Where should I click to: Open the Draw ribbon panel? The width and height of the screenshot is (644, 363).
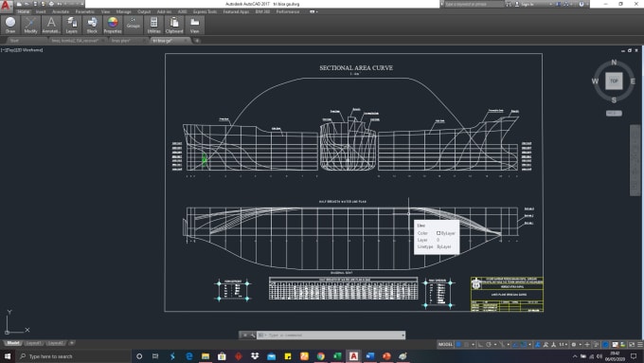point(10,25)
